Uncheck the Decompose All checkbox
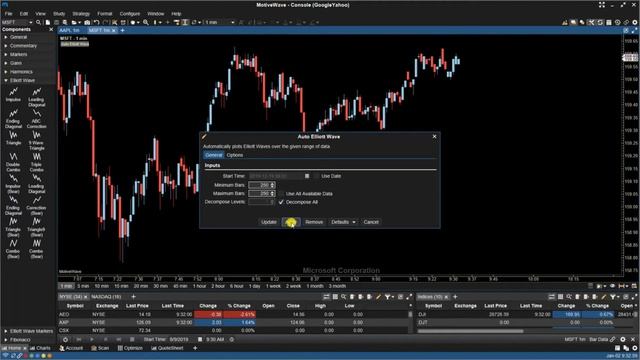 tap(281, 202)
